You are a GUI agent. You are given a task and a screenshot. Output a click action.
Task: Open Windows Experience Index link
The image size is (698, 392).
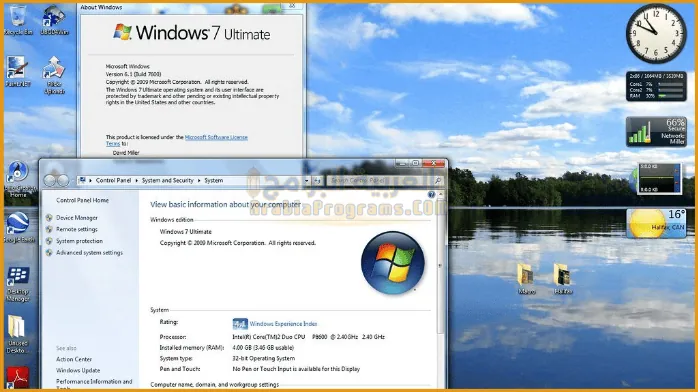283,324
